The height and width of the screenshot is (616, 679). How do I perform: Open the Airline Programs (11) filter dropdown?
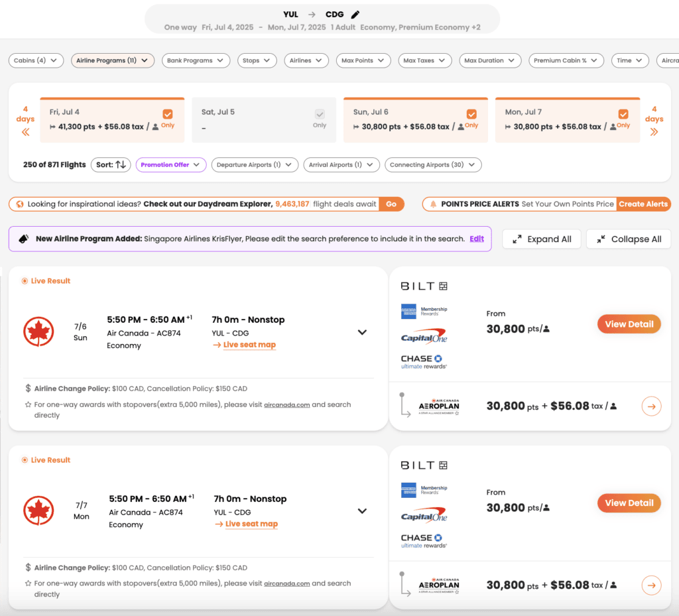tap(113, 60)
